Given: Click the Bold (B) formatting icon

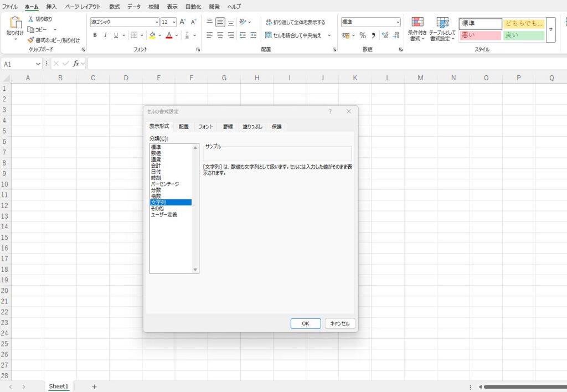Looking at the screenshot, I should (95, 35).
